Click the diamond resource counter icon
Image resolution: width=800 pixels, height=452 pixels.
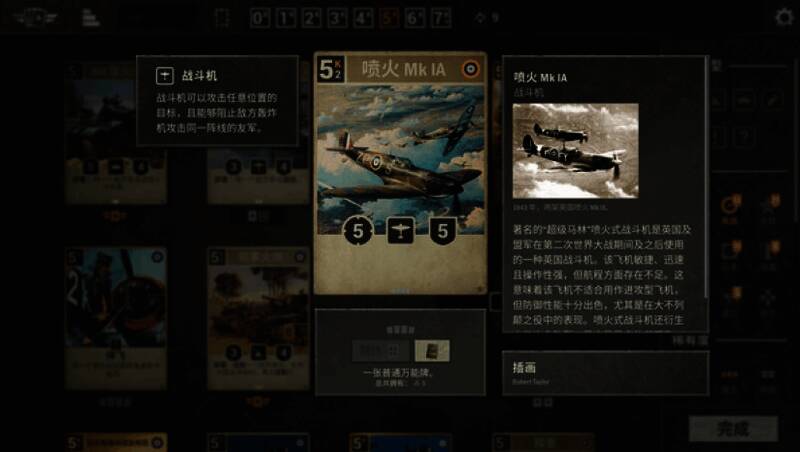pyautogui.click(x=480, y=18)
